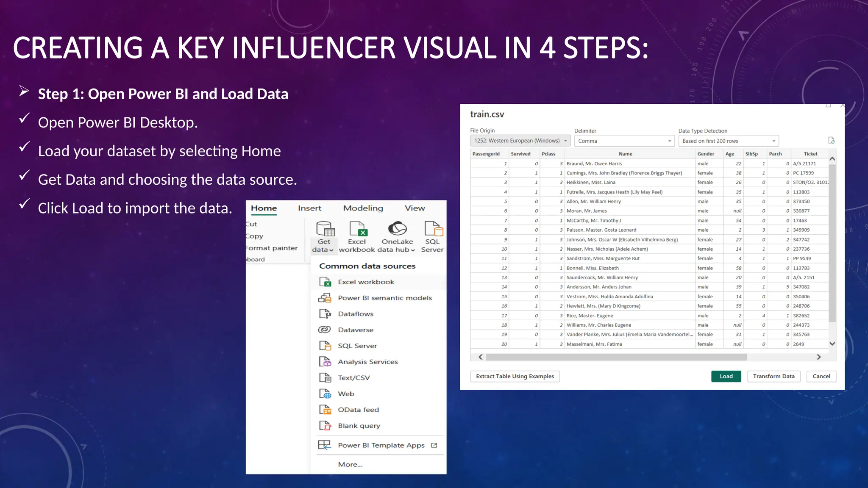Click the file settings icon in train.csv dialog
Viewport: 868px width, 488px height.
832,140
